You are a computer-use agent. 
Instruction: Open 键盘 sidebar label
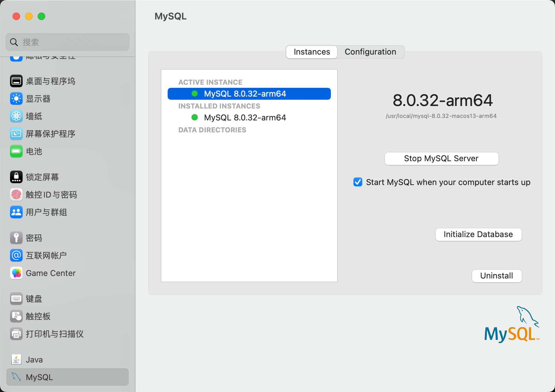(x=34, y=299)
